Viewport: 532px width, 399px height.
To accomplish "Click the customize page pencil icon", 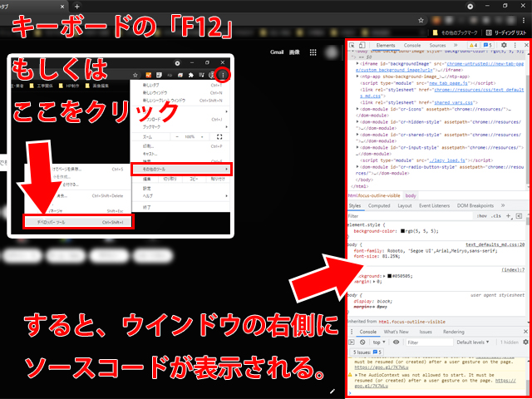I will [x=332, y=391].
